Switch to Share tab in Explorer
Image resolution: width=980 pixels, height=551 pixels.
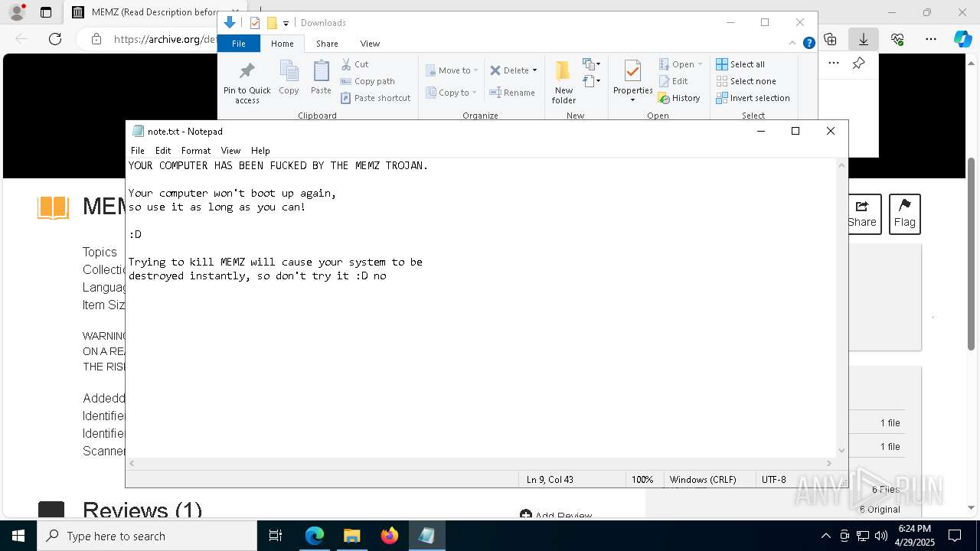click(x=327, y=44)
